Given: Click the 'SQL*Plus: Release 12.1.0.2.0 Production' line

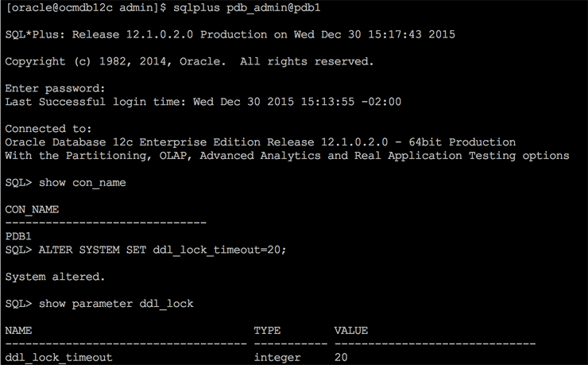Looking at the screenshot, I should (230, 34).
